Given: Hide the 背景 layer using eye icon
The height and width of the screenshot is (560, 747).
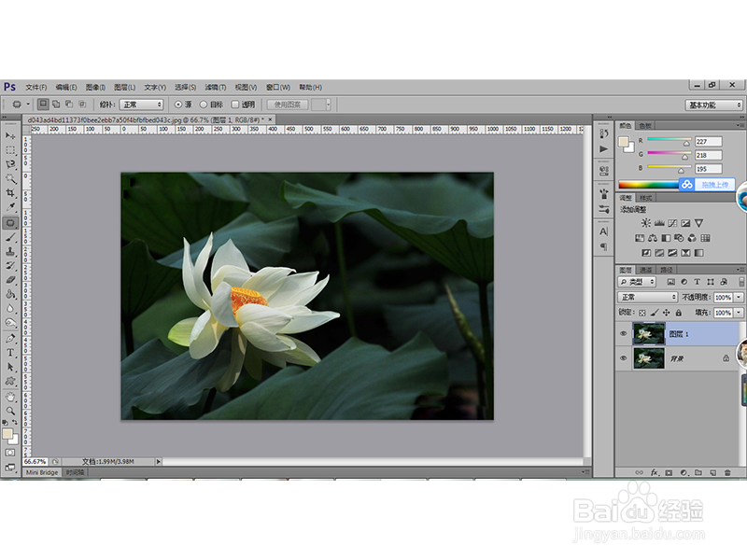Looking at the screenshot, I should click(x=623, y=358).
